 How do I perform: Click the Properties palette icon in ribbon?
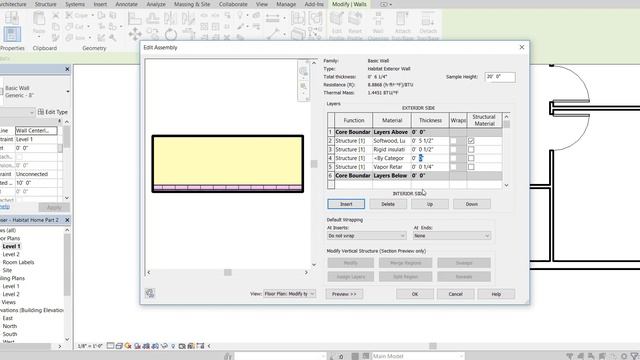coord(12,34)
